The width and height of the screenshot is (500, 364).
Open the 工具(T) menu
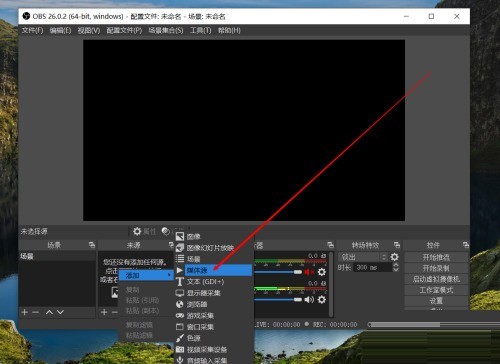200,30
